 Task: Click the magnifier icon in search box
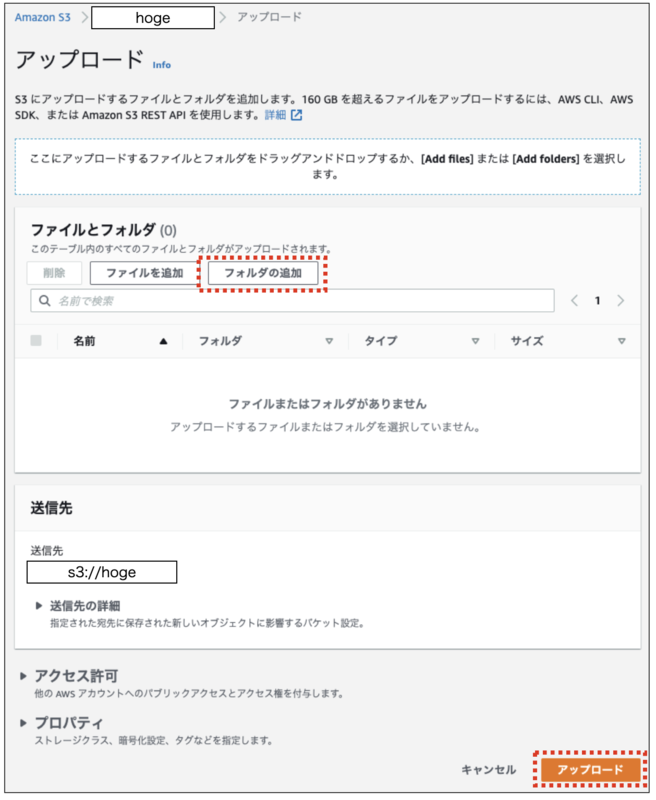point(45,301)
